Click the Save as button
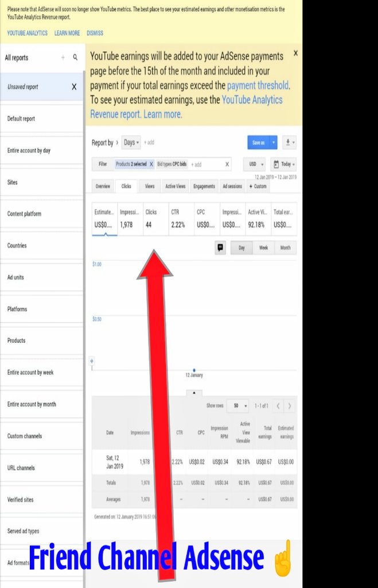This screenshot has height=588, width=378. [x=259, y=142]
